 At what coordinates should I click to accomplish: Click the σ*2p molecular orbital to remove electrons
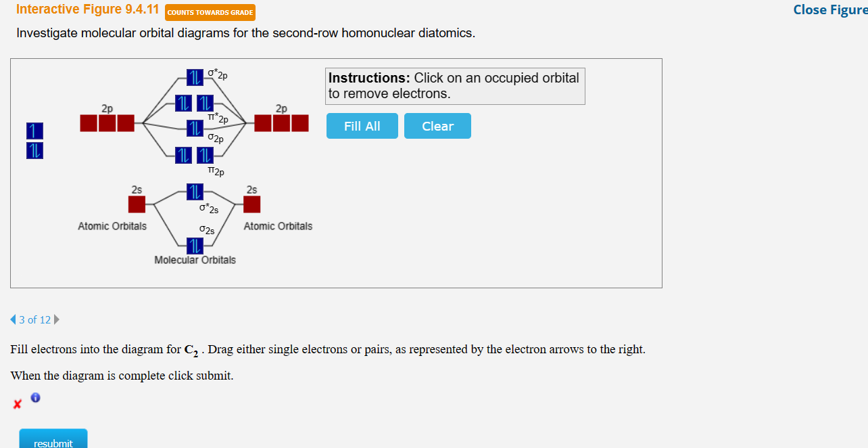click(x=195, y=76)
